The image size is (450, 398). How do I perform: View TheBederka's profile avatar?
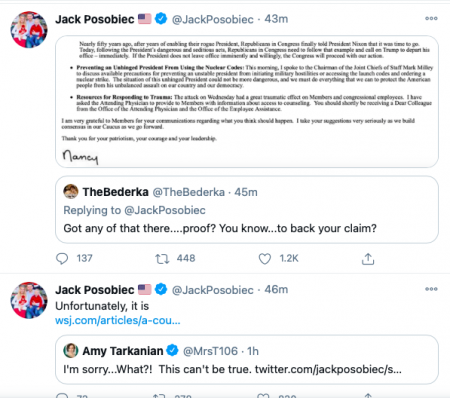coord(71,191)
